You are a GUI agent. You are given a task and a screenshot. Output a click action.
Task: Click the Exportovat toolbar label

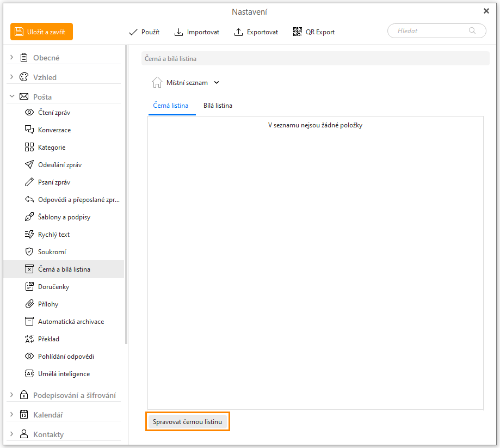point(262,32)
